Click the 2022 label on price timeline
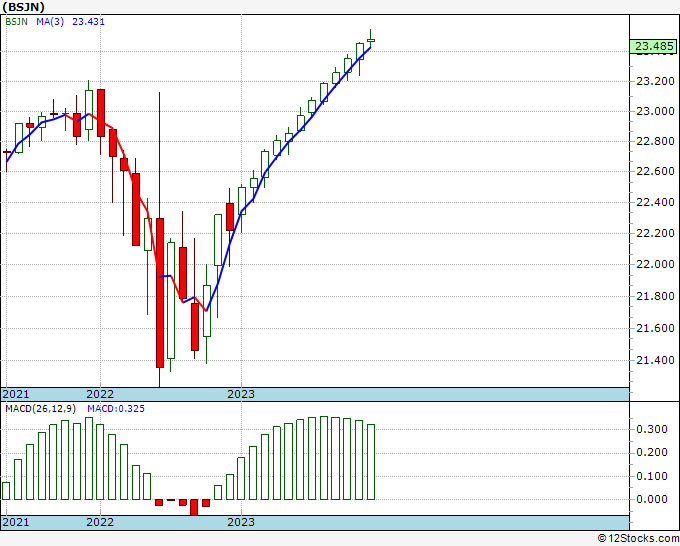 click(100, 394)
